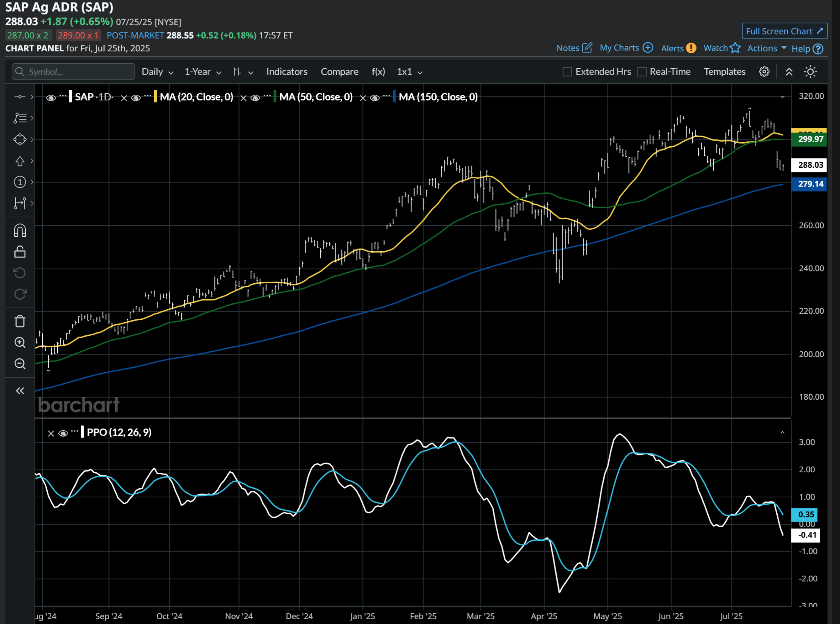Add chart via My Charts plus icon
The height and width of the screenshot is (624, 840).
(648, 48)
